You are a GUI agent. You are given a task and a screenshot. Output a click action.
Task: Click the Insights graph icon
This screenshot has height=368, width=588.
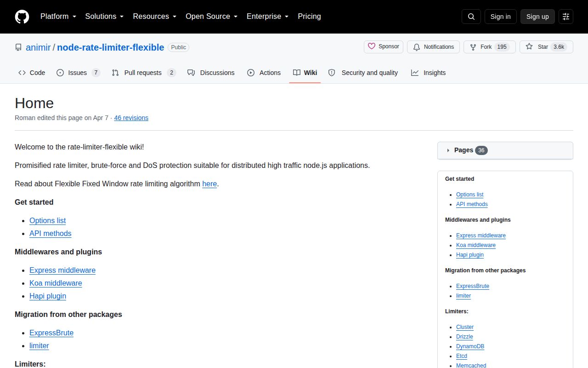point(415,73)
